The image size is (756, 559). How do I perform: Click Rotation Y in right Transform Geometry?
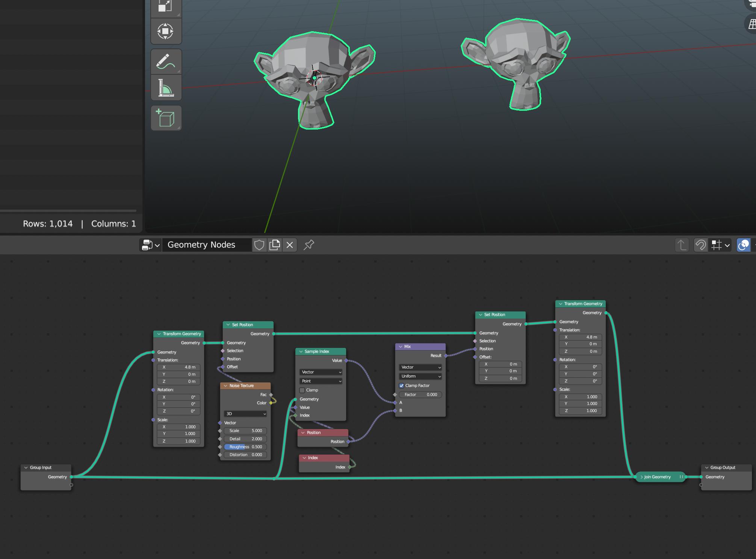tap(581, 374)
